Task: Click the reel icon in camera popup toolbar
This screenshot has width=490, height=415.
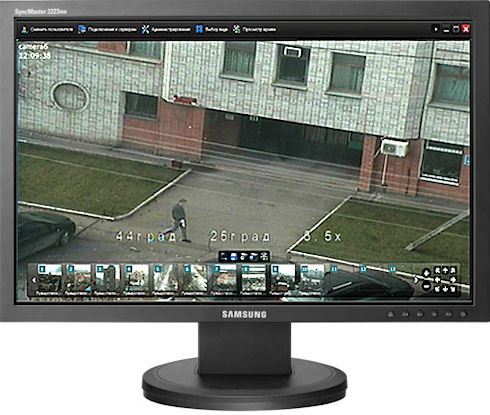Action: pyautogui.click(x=264, y=256)
